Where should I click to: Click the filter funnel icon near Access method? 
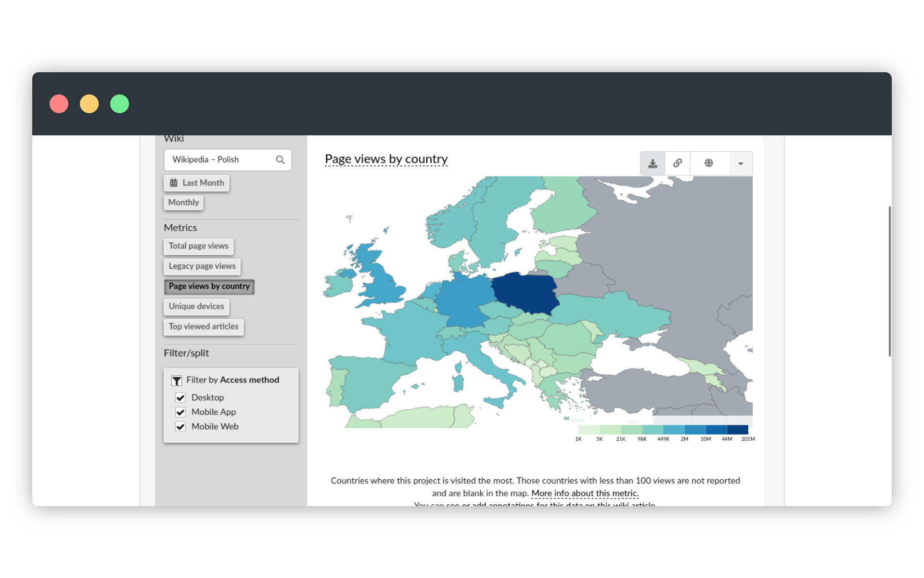coord(176,380)
